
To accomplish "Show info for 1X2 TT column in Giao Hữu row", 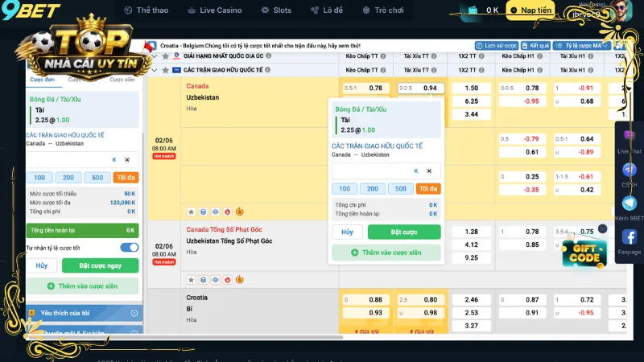I will (x=481, y=70).
